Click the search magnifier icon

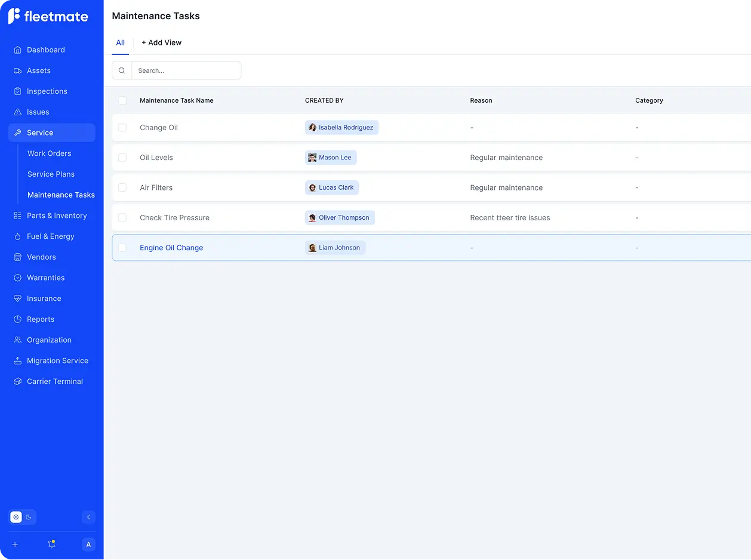pyautogui.click(x=122, y=70)
